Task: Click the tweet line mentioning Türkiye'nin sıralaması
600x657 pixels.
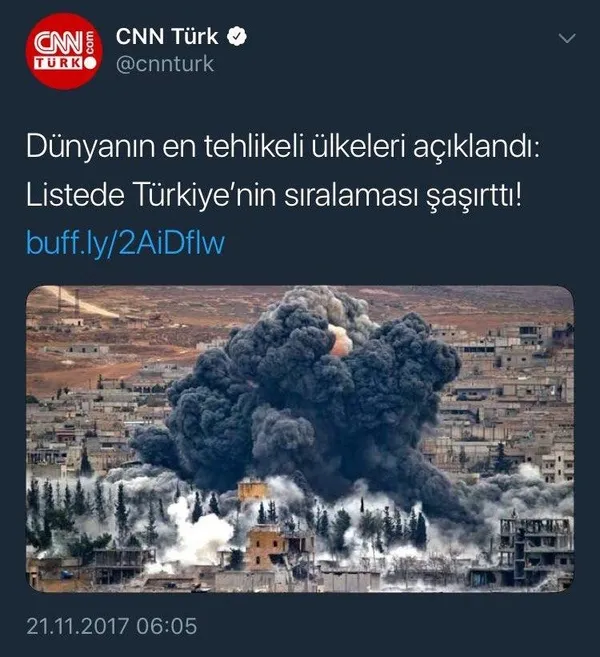Action: point(274,195)
